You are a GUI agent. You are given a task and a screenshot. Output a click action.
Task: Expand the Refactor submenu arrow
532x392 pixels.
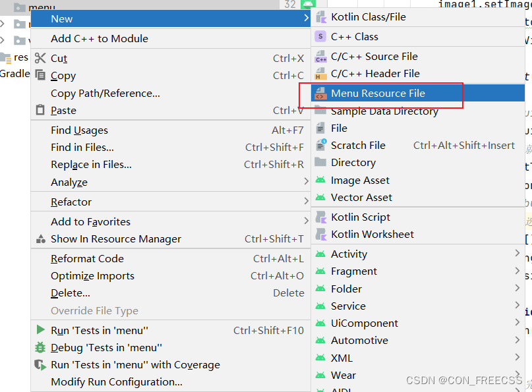pyautogui.click(x=307, y=201)
